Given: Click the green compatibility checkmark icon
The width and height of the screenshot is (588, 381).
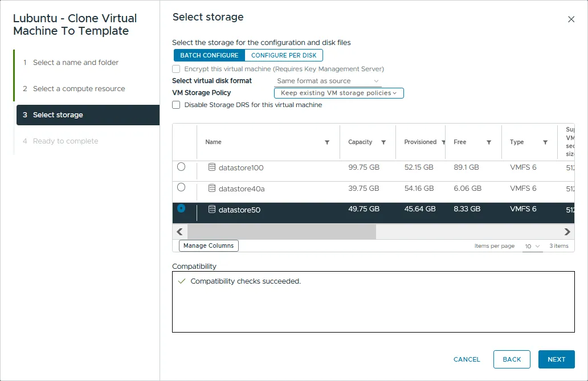Looking at the screenshot, I should point(182,281).
